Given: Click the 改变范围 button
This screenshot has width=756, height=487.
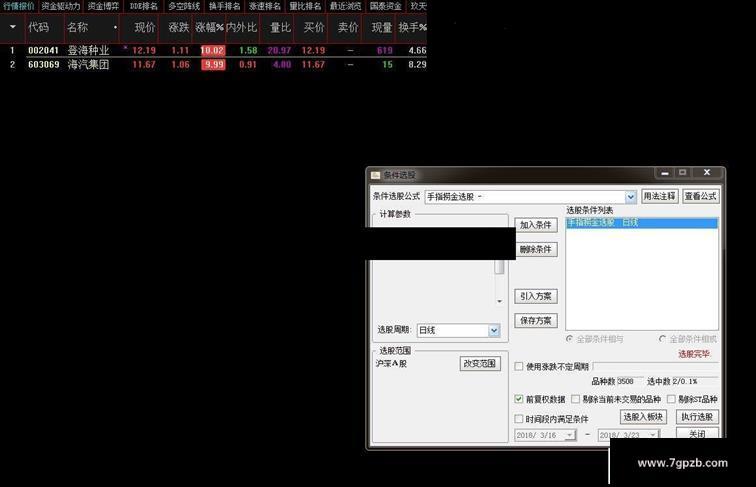Looking at the screenshot, I should tap(480, 364).
